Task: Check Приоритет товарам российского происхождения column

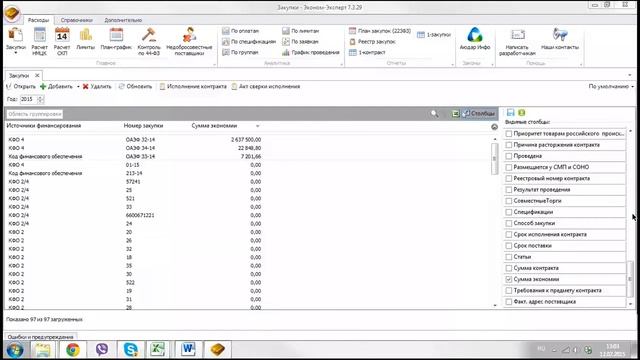Action: 509,133
